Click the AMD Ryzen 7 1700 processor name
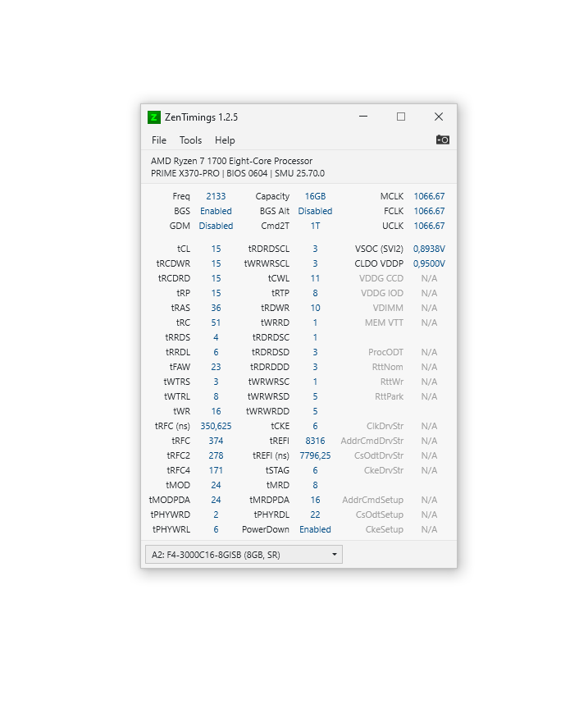Viewport: 588px width, 709px height. tap(231, 161)
